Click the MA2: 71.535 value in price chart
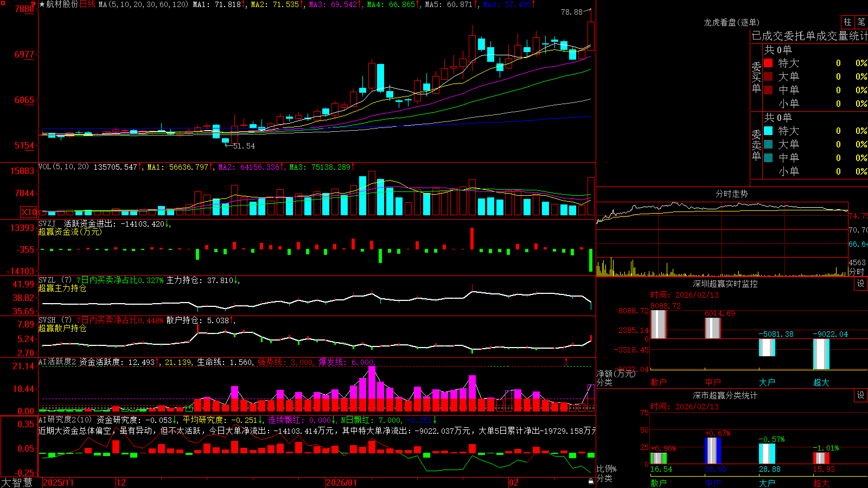 click(275, 4)
